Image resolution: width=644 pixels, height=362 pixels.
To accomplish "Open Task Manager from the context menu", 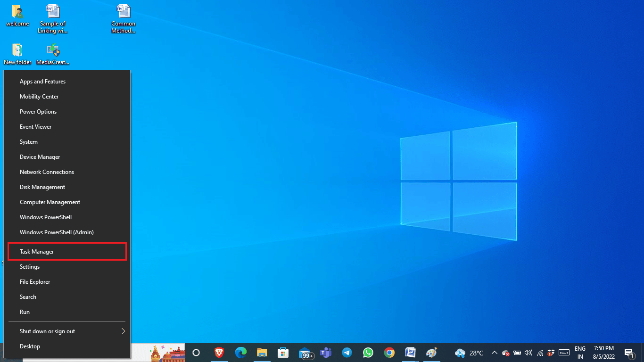I will tap(37, 252).
